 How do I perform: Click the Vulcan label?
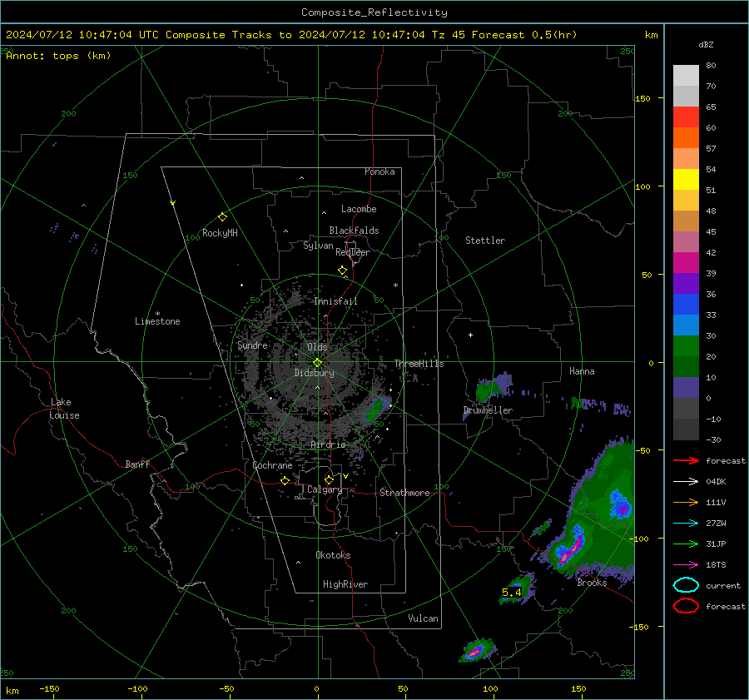[x=424, y=618]
